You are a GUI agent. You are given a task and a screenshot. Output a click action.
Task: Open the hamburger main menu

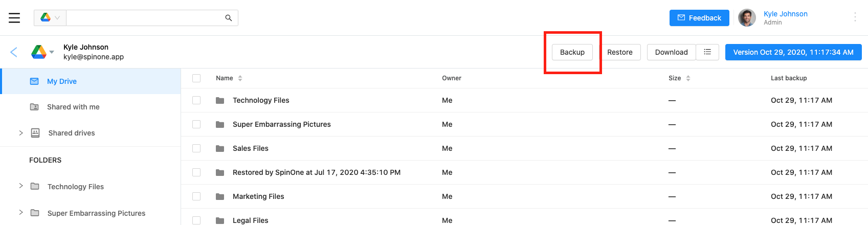pyautogui.click(x=14, y=18)
